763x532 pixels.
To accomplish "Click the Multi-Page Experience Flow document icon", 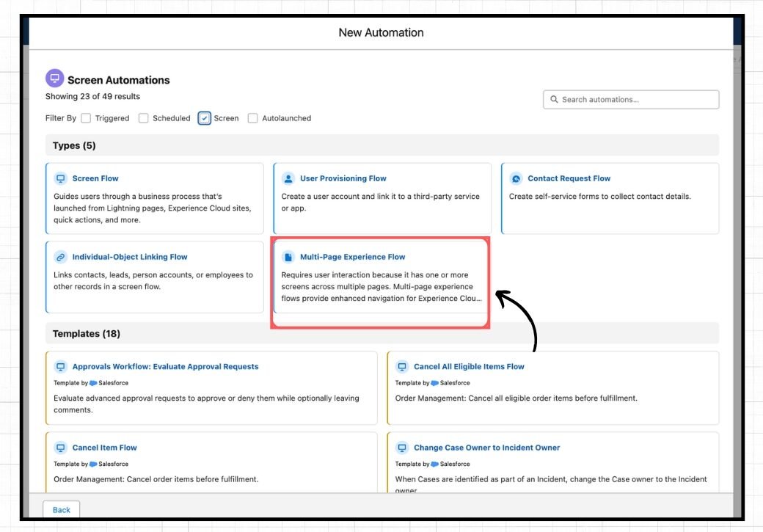I will 288,257.
